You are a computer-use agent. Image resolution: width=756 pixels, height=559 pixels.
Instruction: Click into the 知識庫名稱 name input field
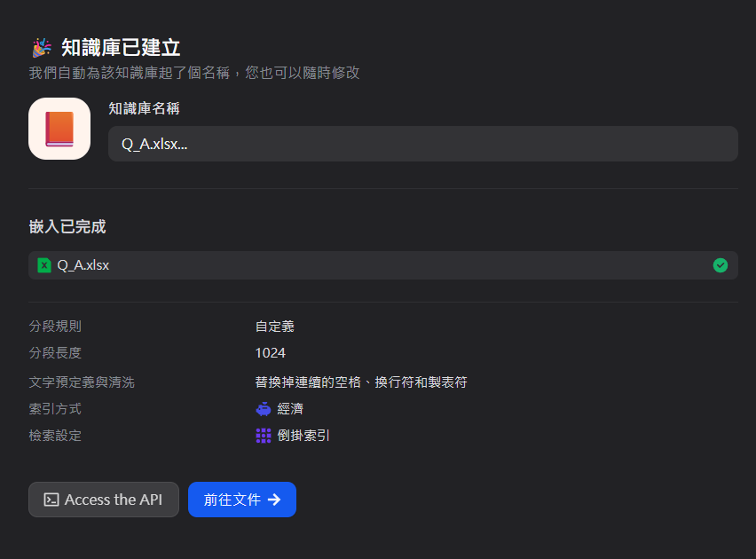pyautogui.click(x=422, y=144)
